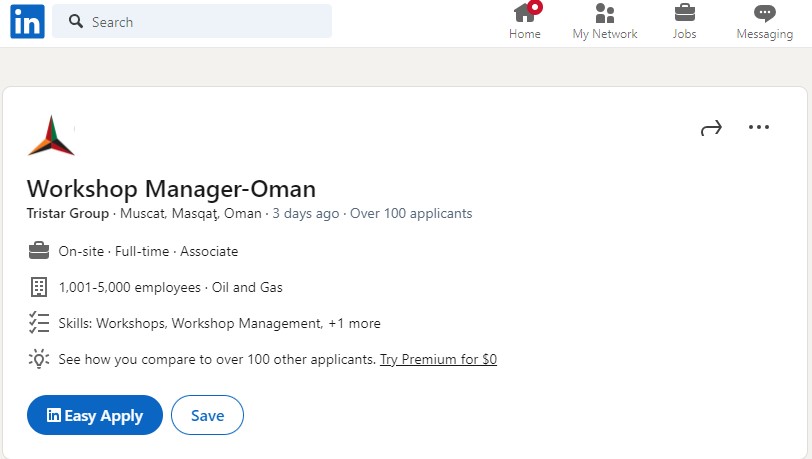Image resolution: width=812 pixels, height=459 pixels.
Task: Click the building company size icon
Action: [x=39, y=287]
